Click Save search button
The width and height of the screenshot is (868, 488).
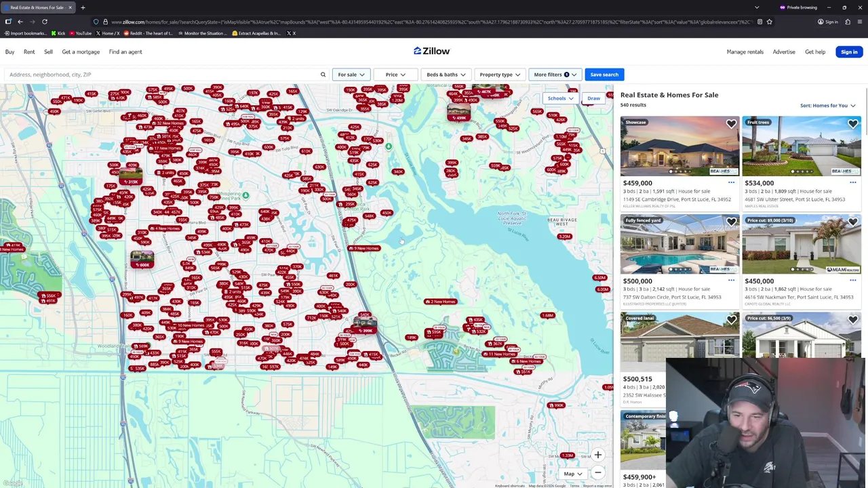(x=604, y=75)
